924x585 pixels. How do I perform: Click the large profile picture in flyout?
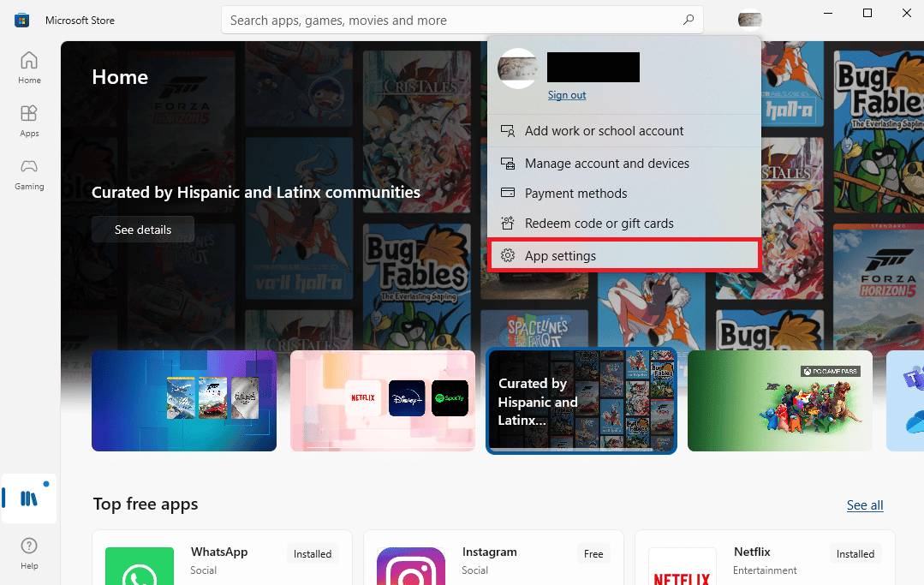coord(517,69)
